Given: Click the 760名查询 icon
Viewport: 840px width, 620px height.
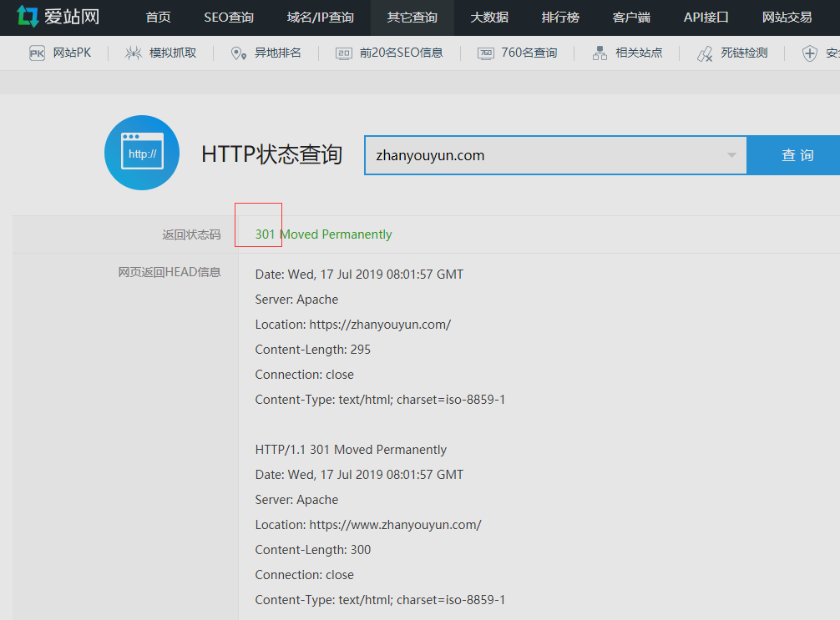Looking at the screenshot, I should pyautogui.click(x=486, y=53).
